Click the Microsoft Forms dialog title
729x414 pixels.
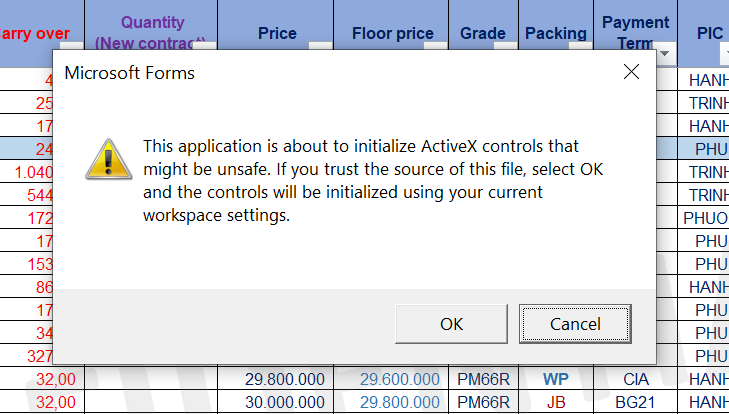click(x=129, y=73)
